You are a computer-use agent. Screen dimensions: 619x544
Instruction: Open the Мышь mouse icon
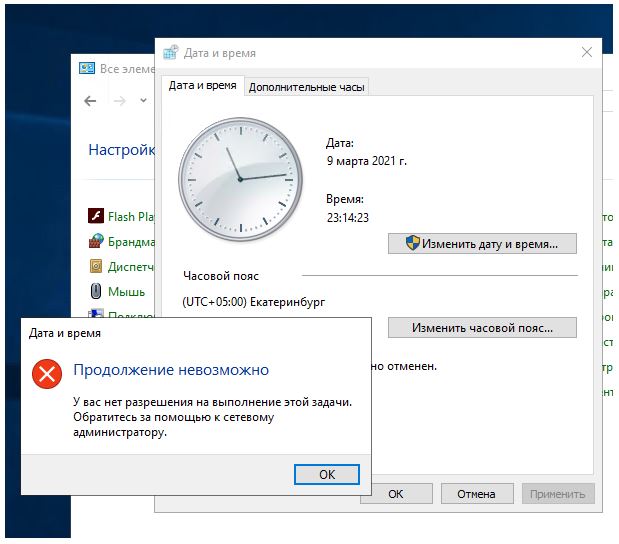click(96, 291)
